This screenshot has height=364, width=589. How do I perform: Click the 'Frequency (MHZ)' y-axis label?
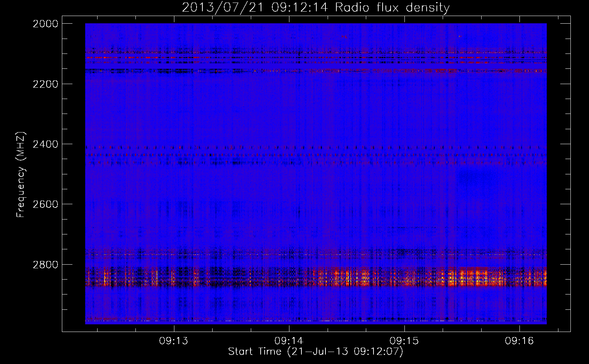[21, 175]
